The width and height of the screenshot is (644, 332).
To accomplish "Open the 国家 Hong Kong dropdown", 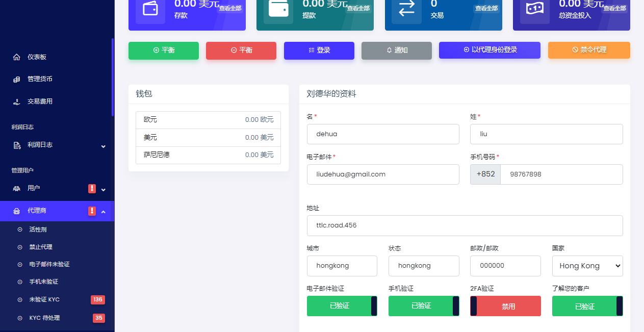I will (587, 266).
